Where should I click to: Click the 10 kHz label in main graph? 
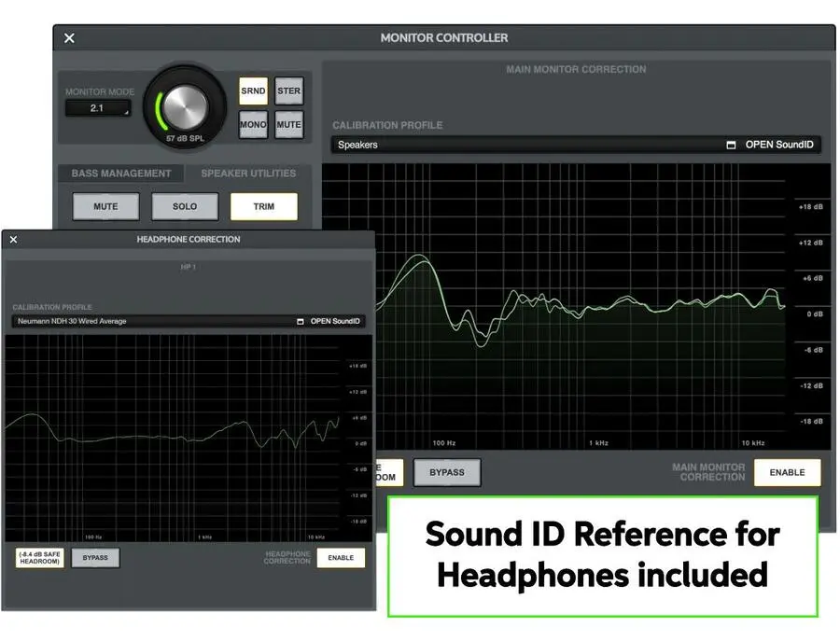pyautogui.click(x=752, y=443)
